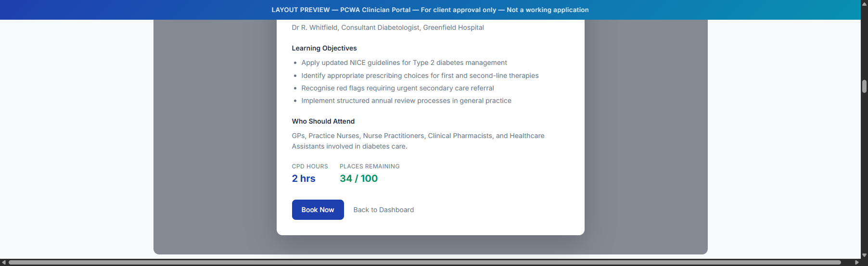Click the Book Now button
This screenshot has width=868, height=266.
(318, 210)
